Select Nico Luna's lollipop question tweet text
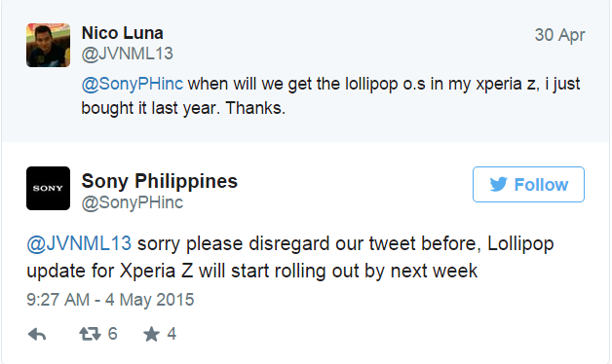This screenshot has width=612, height=364. [x=331, y=96]
